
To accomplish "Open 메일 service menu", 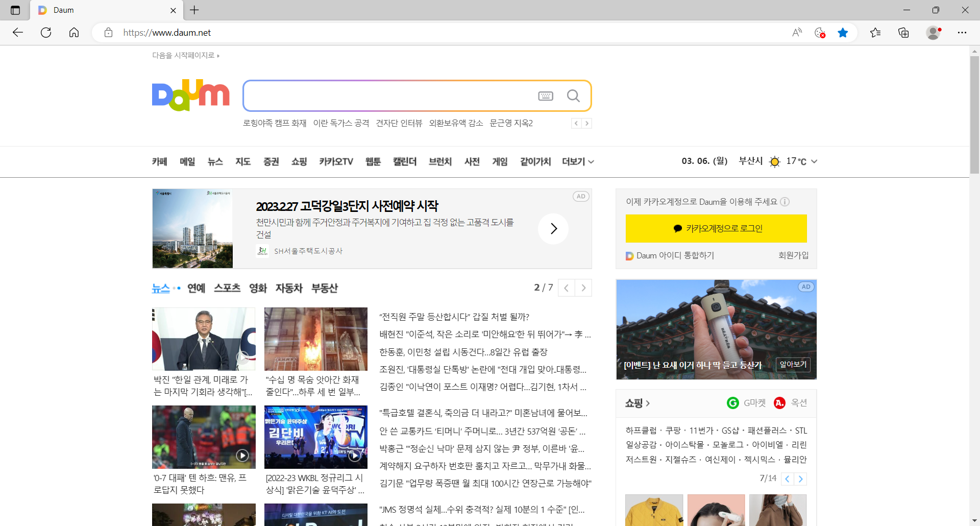I will pos(187,161).
